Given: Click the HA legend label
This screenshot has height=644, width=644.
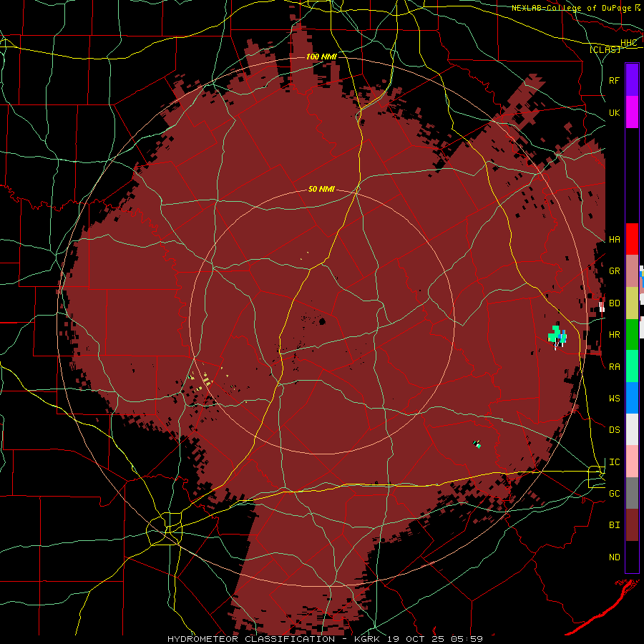Looking at the screenshot, I should pyautogui.click(x=614, y=240).
